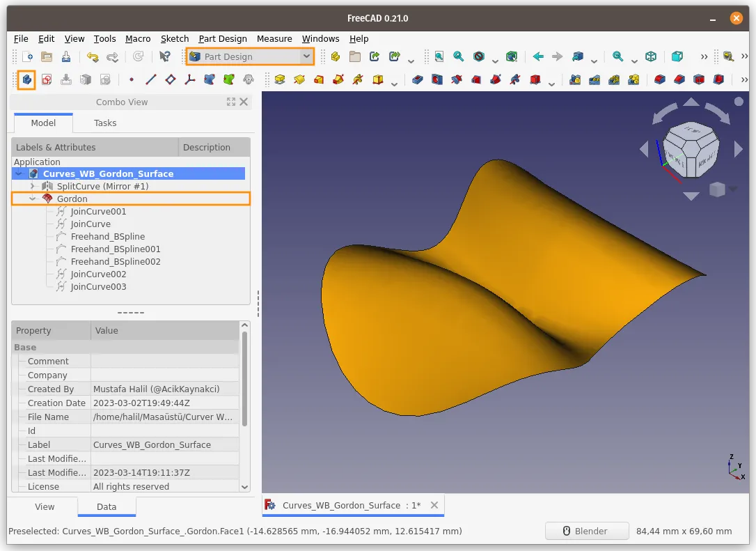Click the Thickness tool icon
Viewport: 756px width, 551px height.
(x=718, y=79)
